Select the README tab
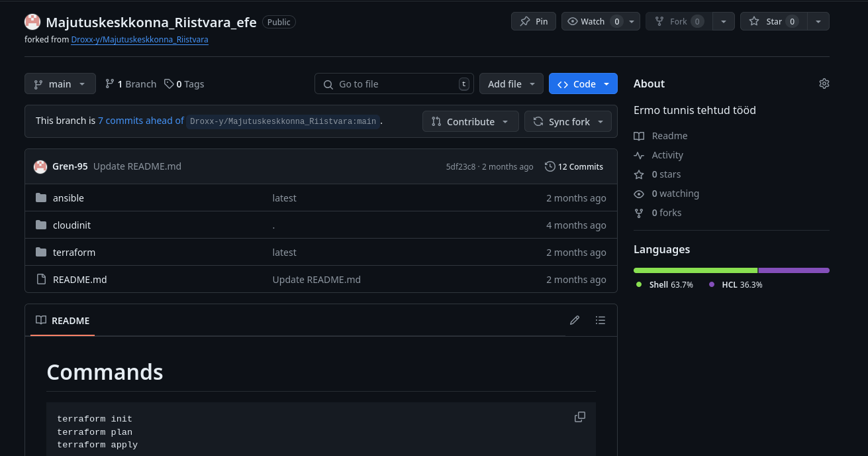The image size is (868, 456). [x=62, y=320]
